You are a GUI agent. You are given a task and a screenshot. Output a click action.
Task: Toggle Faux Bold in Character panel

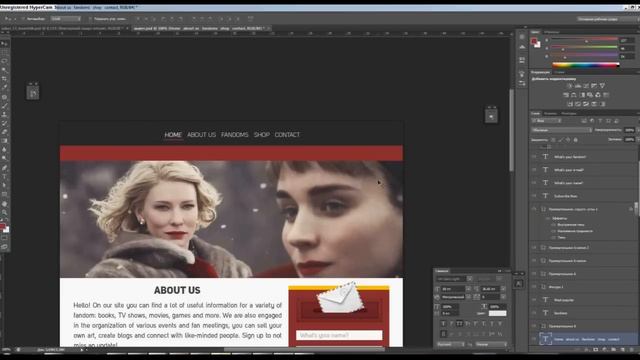pos(444,324)
